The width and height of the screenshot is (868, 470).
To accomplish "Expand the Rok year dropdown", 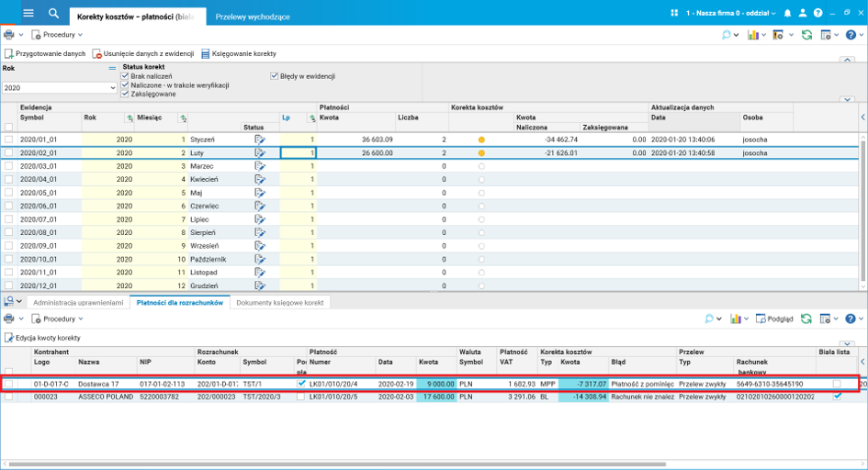I will (111, 88).
